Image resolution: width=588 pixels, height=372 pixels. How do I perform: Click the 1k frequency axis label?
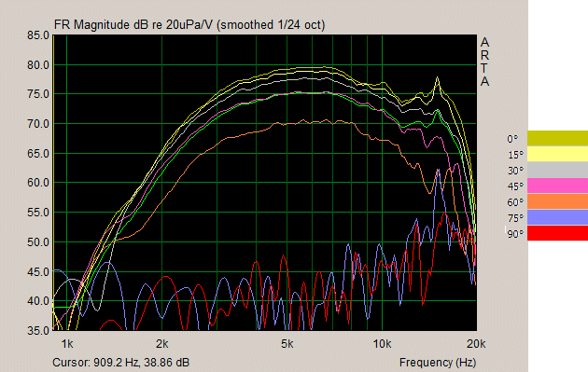[67, 344]
